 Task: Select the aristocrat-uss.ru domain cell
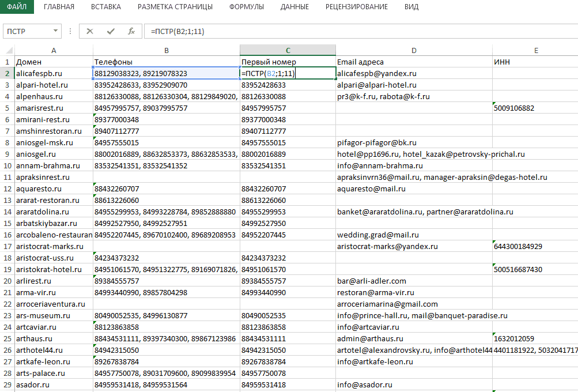[54, 258]
